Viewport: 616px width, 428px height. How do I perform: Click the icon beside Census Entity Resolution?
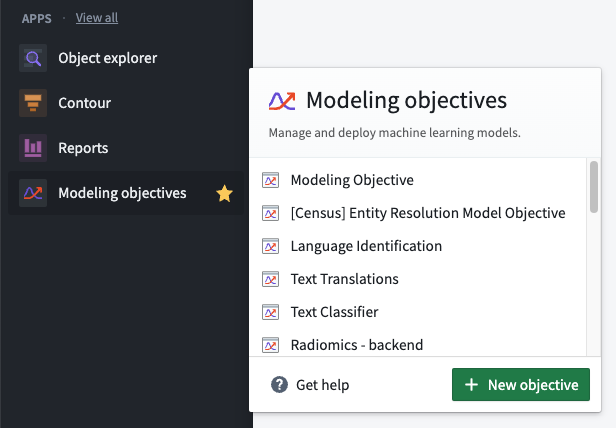point(271,213)
